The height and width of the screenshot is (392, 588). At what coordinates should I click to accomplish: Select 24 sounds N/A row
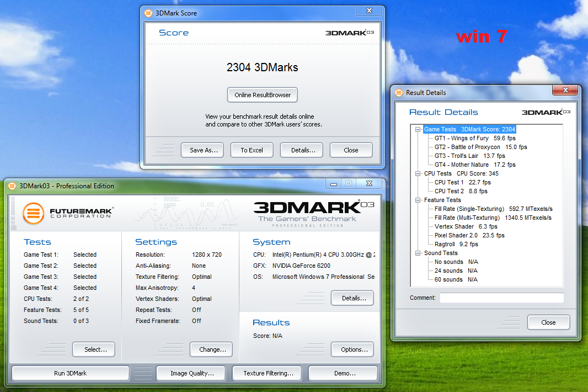[456, 271]
